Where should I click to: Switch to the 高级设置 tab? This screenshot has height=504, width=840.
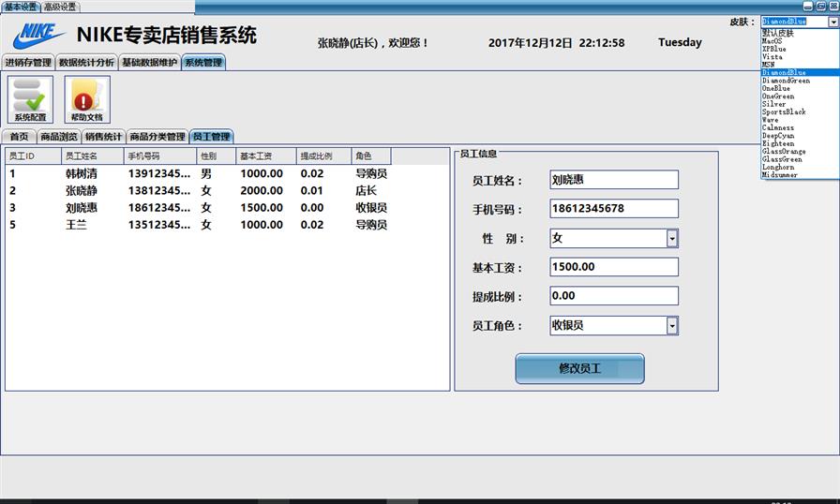tap(61, 7)
